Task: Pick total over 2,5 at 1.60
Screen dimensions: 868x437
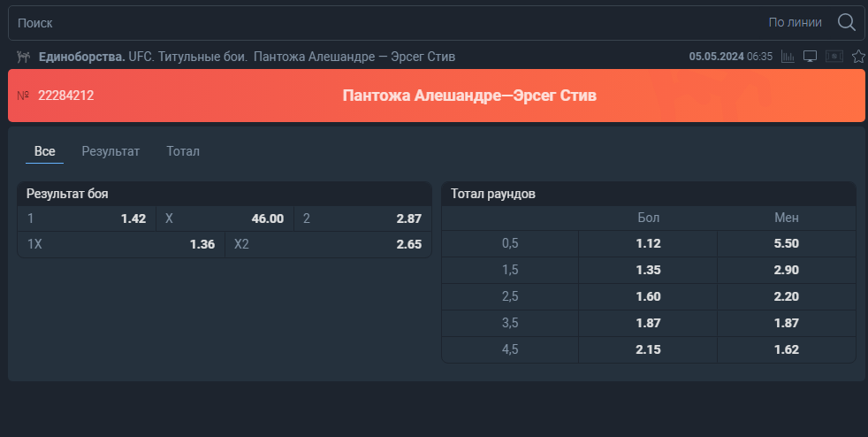Action: pyautogui.click(x=648, y=297)
